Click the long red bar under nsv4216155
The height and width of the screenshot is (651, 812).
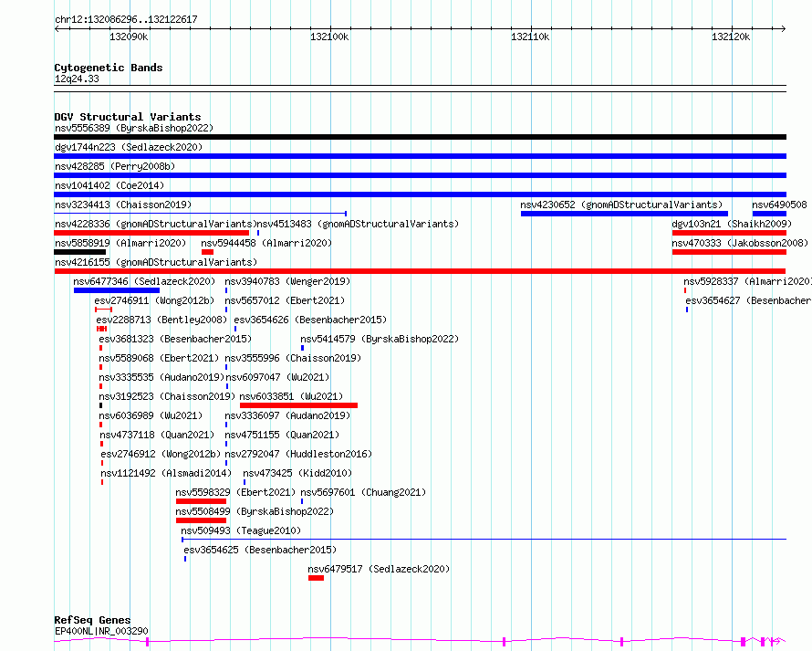(x=420, y=271)
